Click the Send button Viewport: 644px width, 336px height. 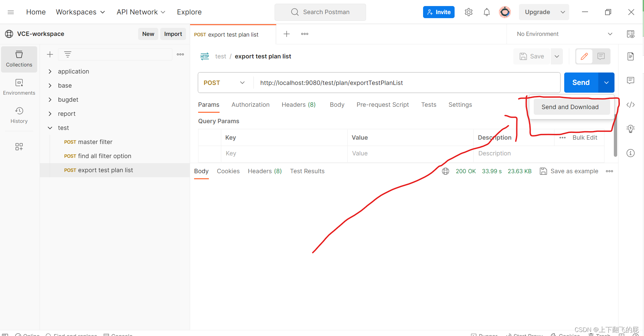pyautogui.click(x=581, y=83)
